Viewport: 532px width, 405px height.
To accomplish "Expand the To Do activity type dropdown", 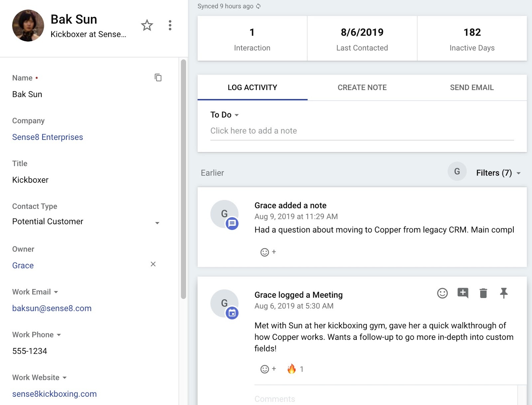I will (225, 115).
